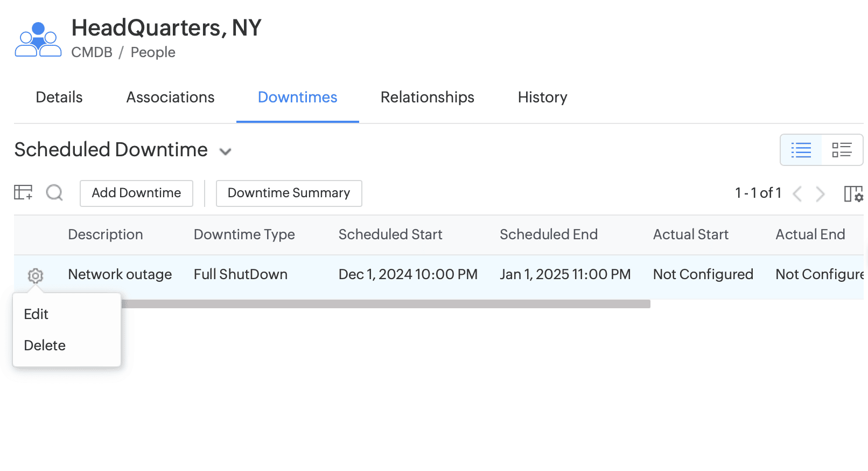
Task: Click the search magnifier icon
Action: point(54,192)
